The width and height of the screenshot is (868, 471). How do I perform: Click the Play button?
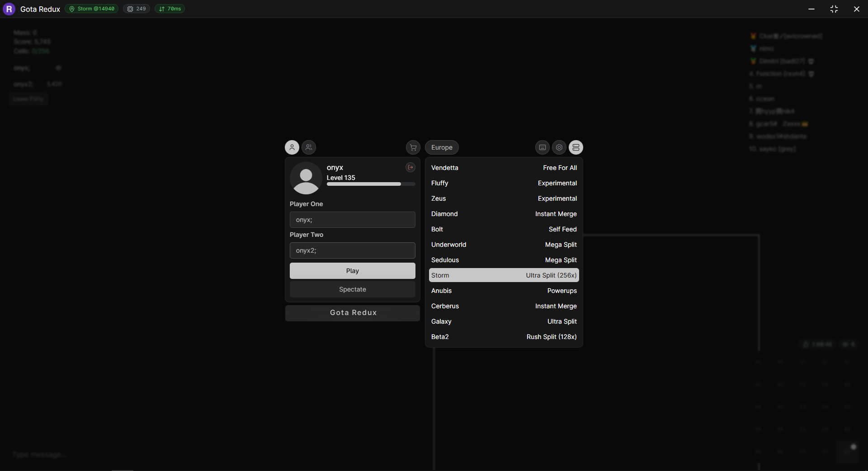(353, 271)
